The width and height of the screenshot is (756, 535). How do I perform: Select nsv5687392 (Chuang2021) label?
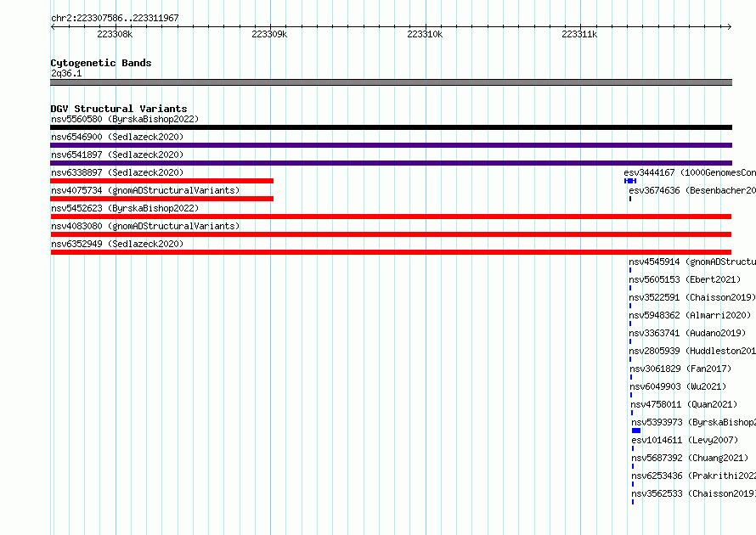690,458
